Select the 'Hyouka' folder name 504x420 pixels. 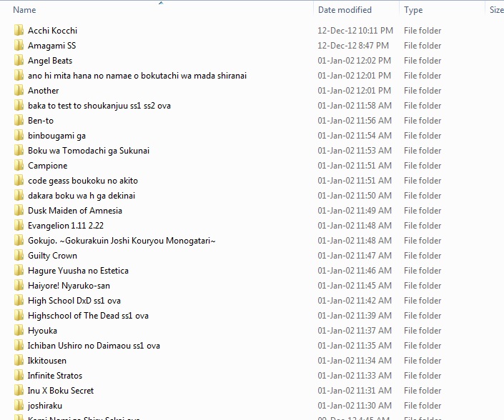click(x=42, y=331)
